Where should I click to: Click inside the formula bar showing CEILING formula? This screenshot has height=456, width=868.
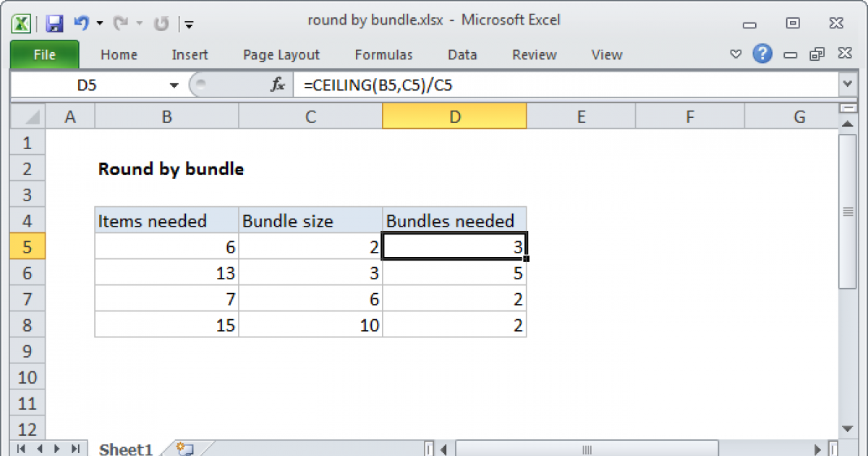pyautogui.click(x=434, y=85)
